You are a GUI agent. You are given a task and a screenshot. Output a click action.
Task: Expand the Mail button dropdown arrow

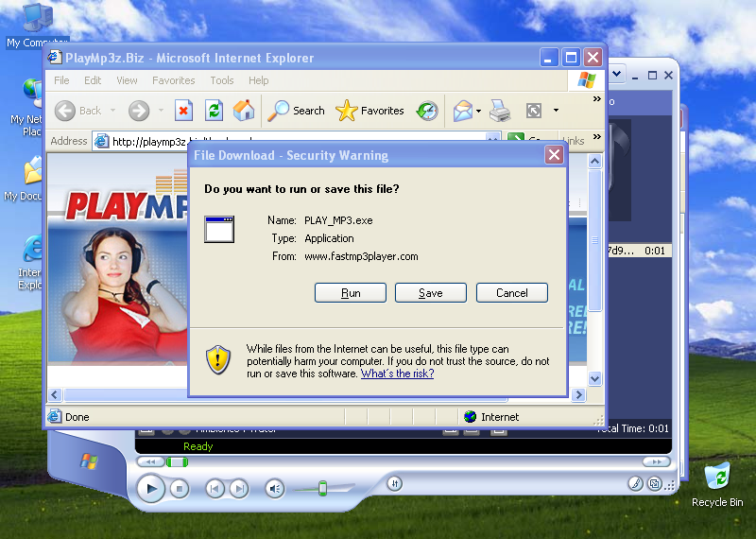tap(478, 111)
